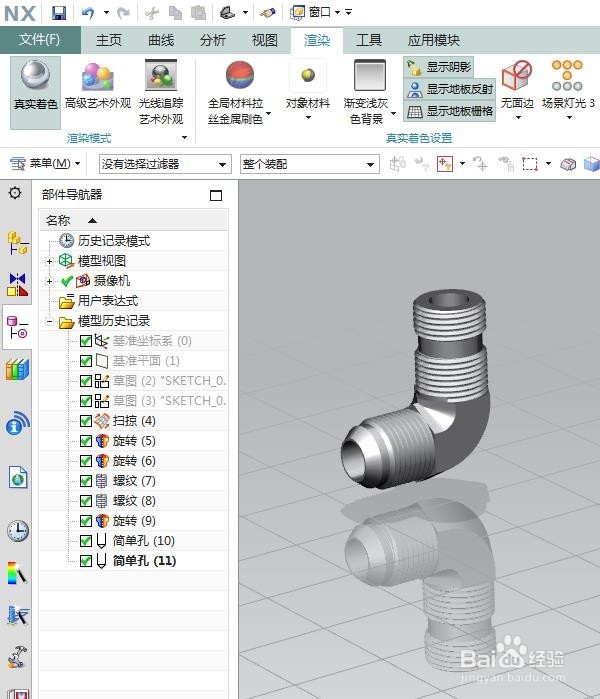Open the 菜单(M) dropdown
The image size is (600, 699).
45,164
